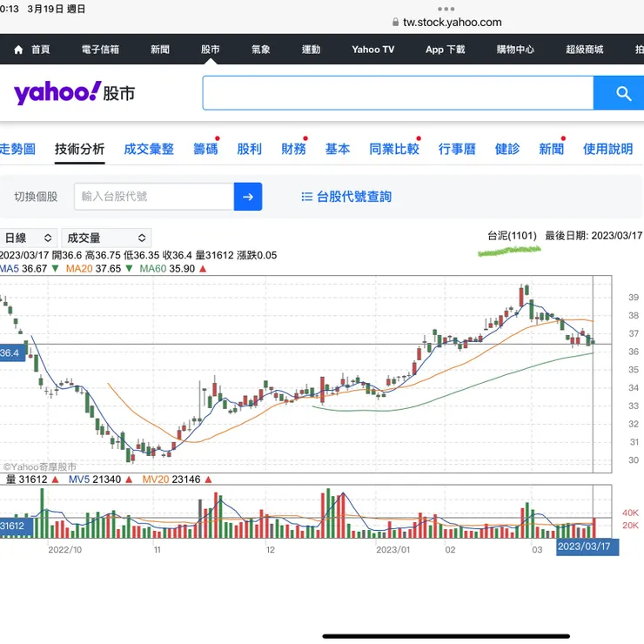The image size is (644, 644).
Task: Select 股市 in the top navigation
Action: (x=211, y=50)
